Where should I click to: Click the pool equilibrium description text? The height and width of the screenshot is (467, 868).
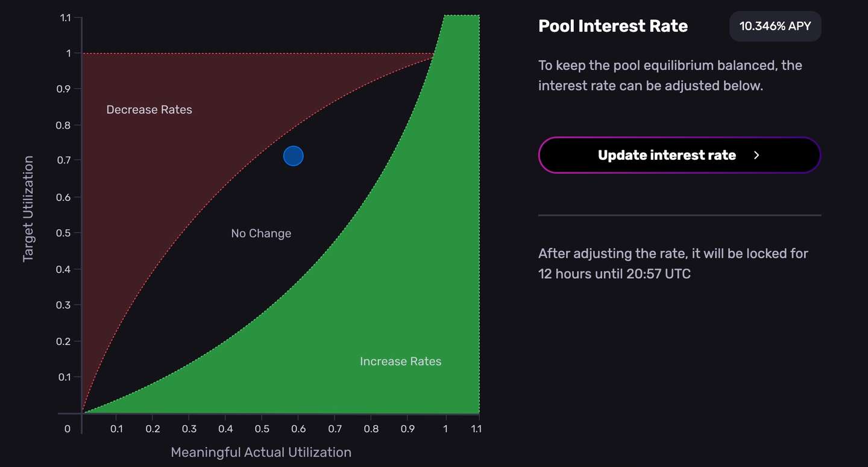coord(670,75)
